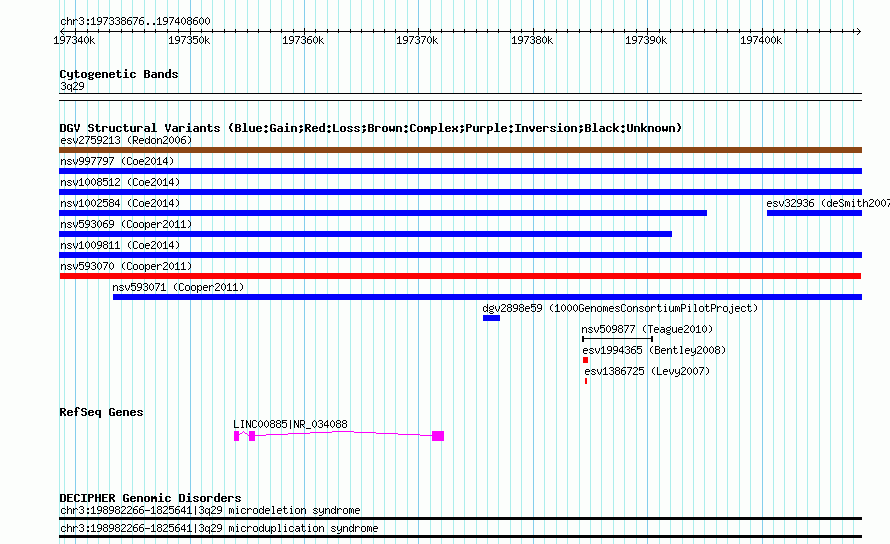The height and width of the screenshot is (544, 890).
Task: Click the 197400k ruler tick
Action: (x=761, y=40)
